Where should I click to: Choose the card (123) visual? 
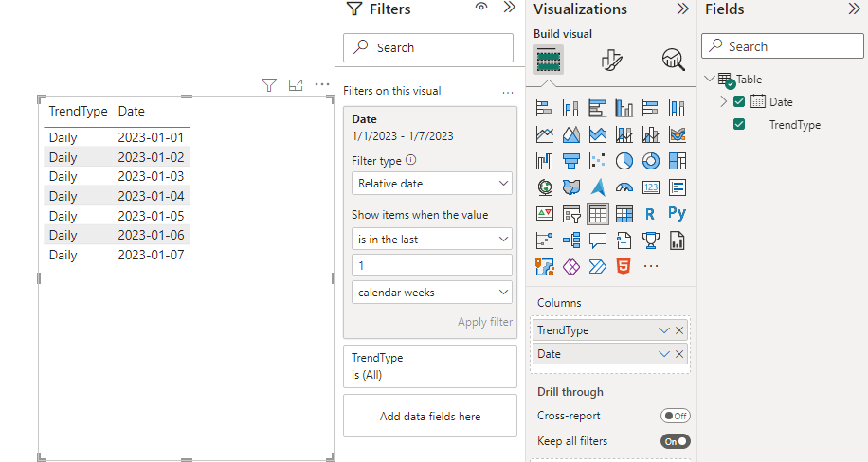(650, 187)
